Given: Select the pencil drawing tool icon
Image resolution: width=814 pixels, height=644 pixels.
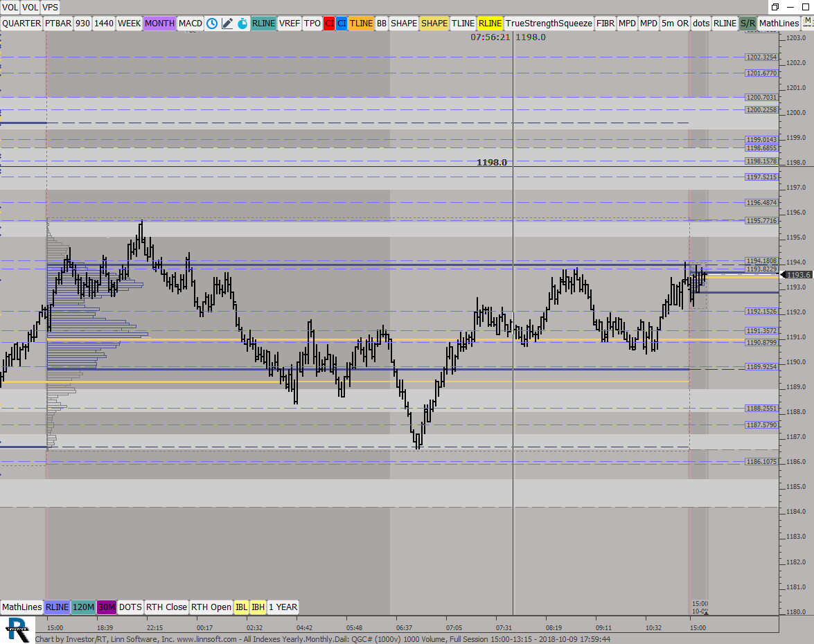Looking at the screenshot, I should point(227,24).
